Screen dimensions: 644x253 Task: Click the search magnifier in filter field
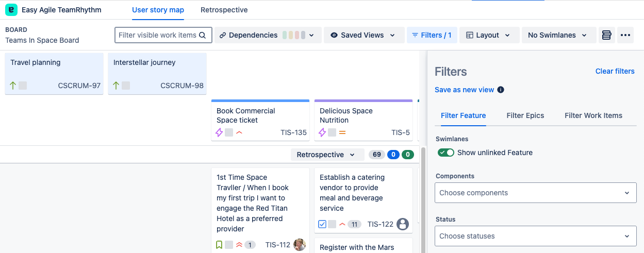[x=203, y=35]
